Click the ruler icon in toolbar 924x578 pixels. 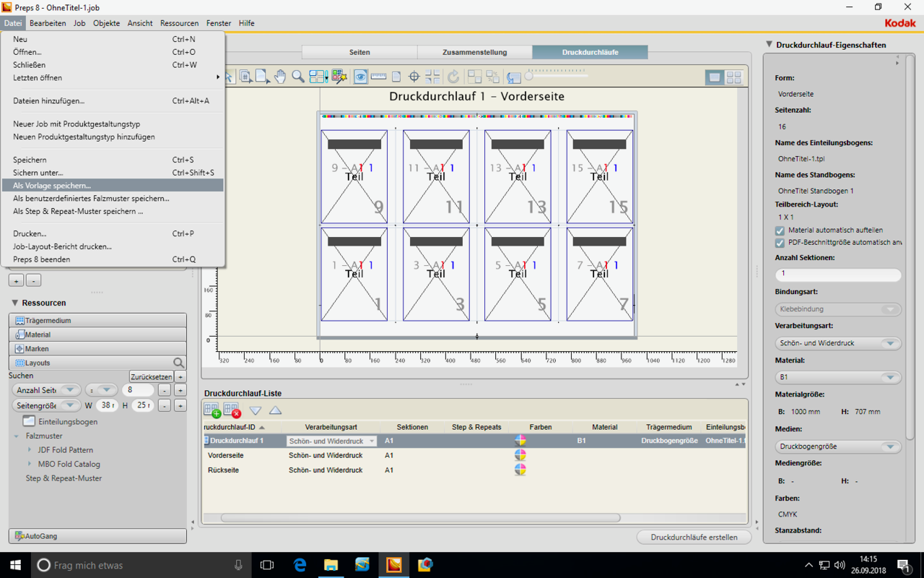pyautogui.click(x=378, y=77)
